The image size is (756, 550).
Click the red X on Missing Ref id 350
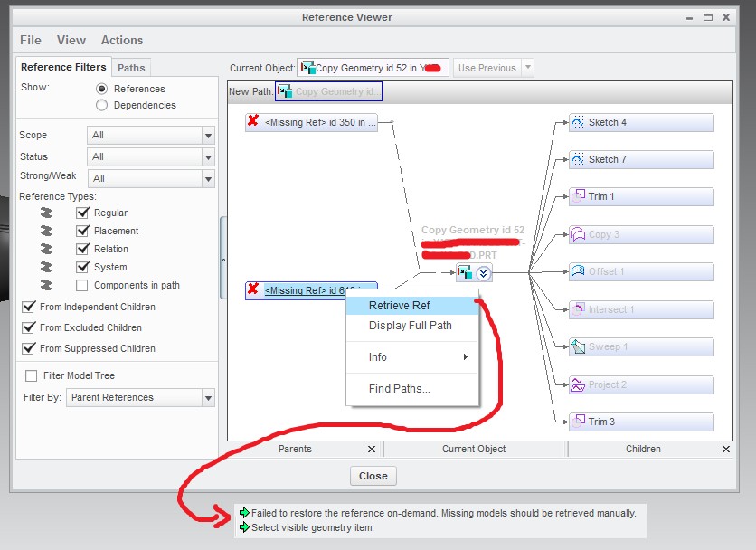253,120
